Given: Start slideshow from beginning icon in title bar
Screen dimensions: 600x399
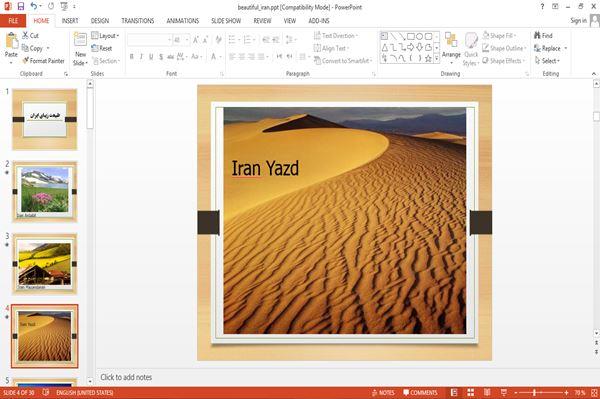Looking at the screenshot, I should [x=64, y=7].
